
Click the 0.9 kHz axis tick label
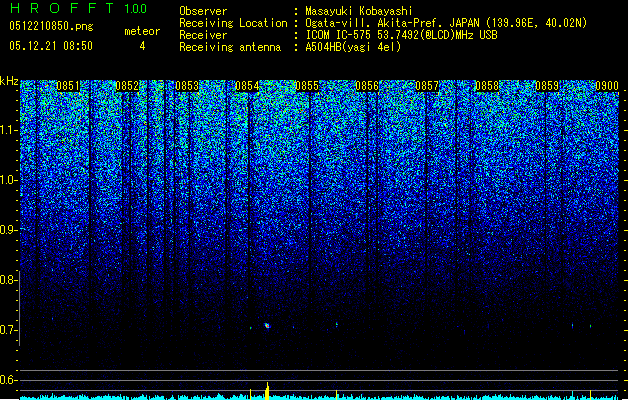tap(8, 230)
